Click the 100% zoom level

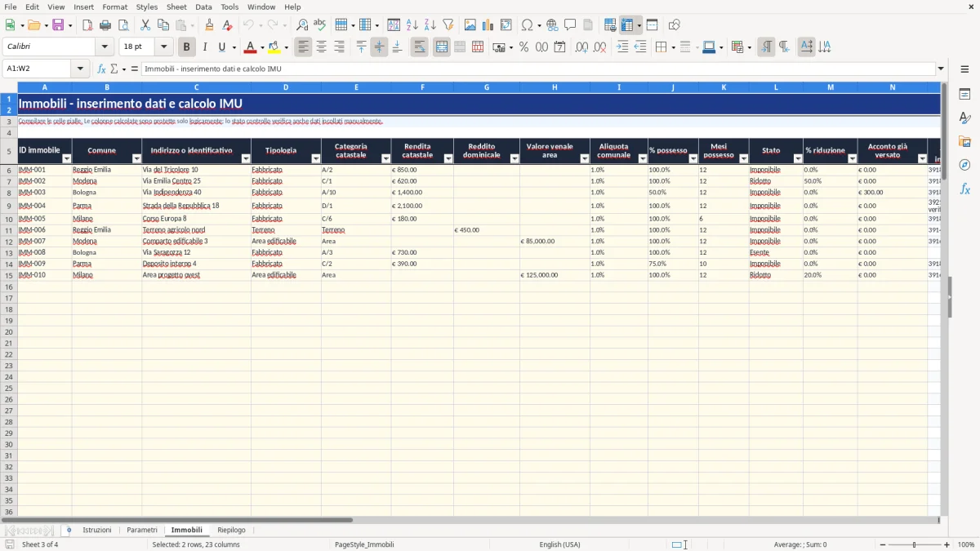(966, 544)
